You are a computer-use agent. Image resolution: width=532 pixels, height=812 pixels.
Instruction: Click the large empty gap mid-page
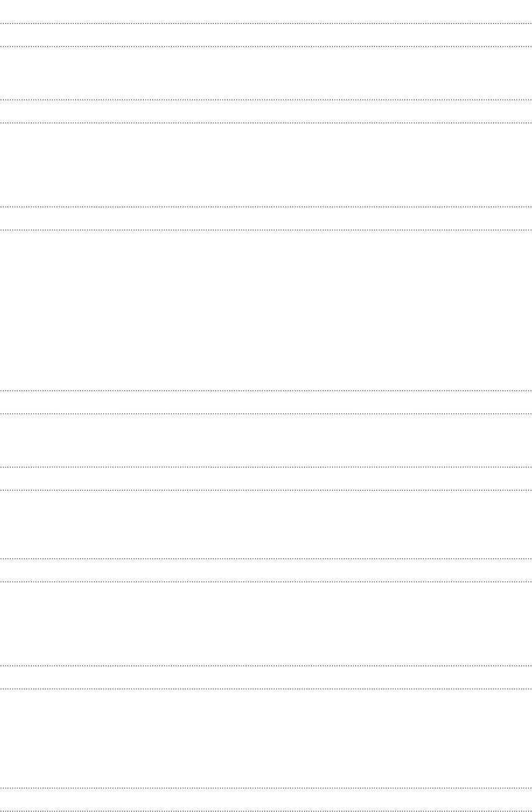[x=266, y=310]
